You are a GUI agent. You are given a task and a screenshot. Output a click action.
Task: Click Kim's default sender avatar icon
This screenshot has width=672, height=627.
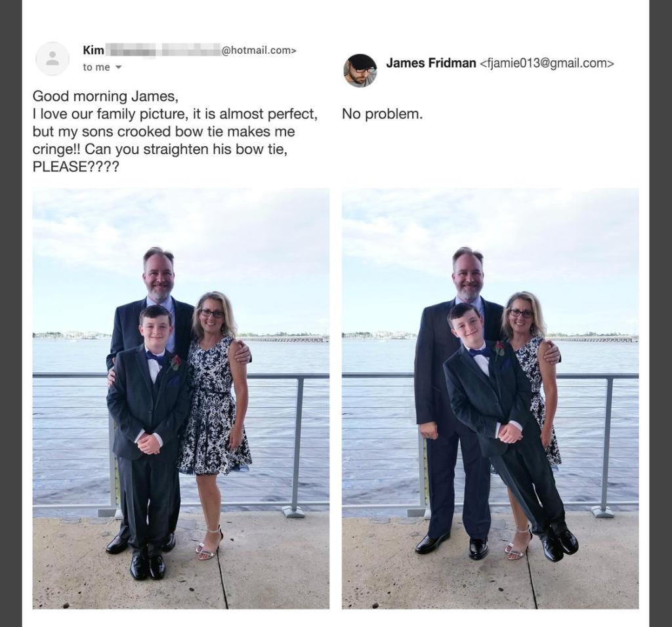(x=52, y=58)
